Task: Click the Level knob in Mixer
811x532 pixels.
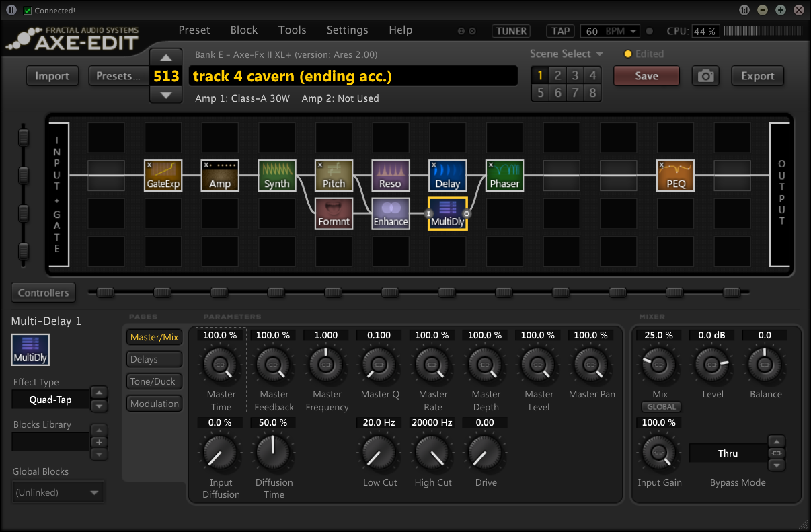Action: point(712,364)
